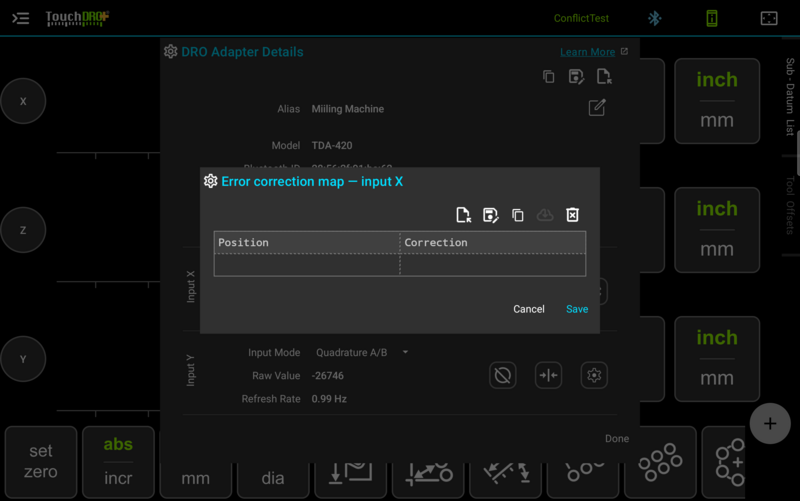Delete the error correction map
The width and height of the screenshot is (800, 501).
[x=572, y=215]
